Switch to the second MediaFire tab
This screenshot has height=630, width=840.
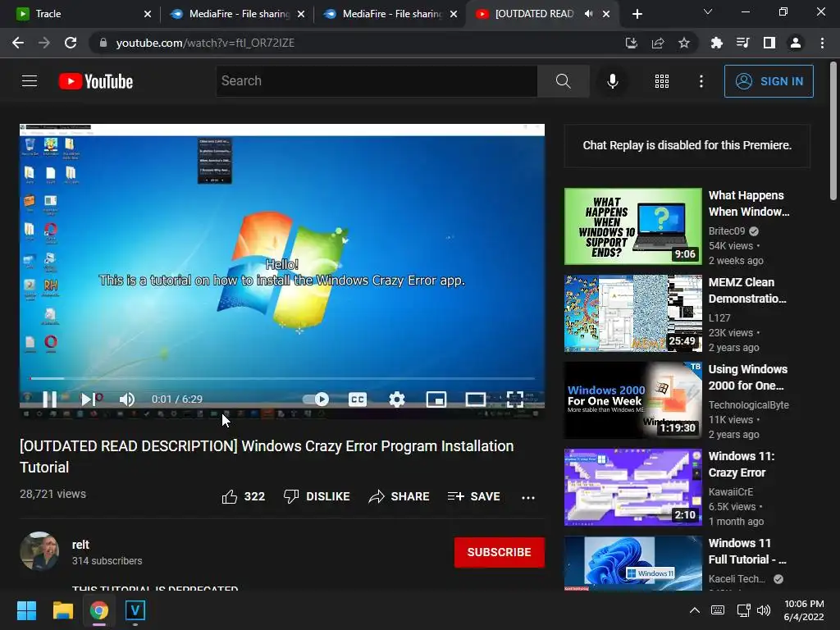tap(390, 14)
